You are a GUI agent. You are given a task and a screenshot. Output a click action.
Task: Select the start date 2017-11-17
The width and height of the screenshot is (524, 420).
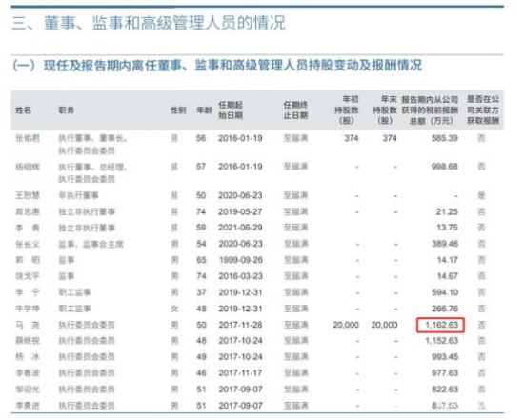241,373
